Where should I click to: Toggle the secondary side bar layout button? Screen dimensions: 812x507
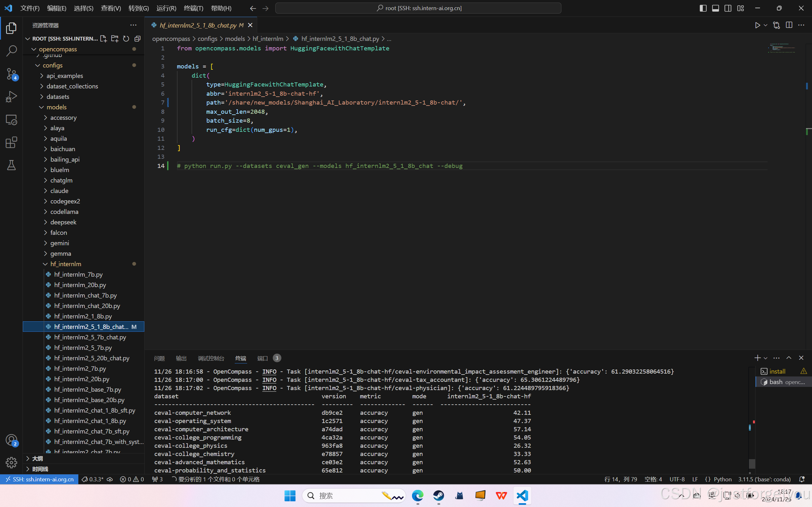pos(728,8)
